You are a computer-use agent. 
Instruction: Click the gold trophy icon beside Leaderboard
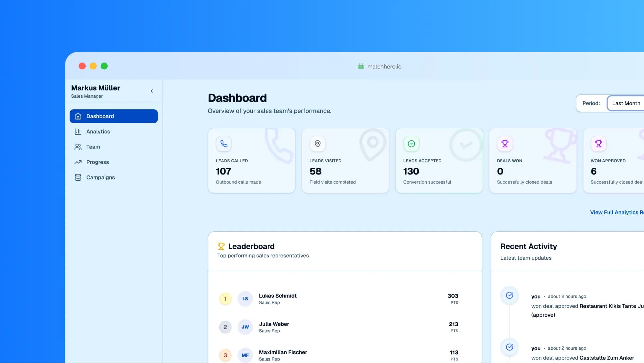pyautogui.click(x=221, y=246)
